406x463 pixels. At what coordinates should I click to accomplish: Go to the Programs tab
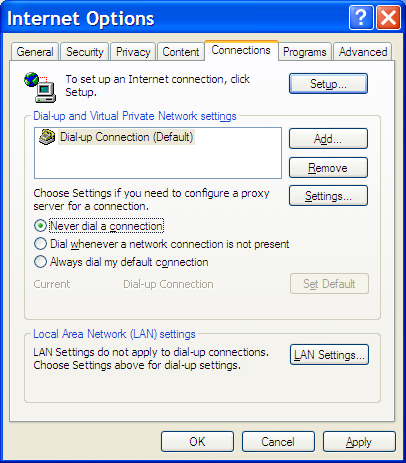coord(305,52)
